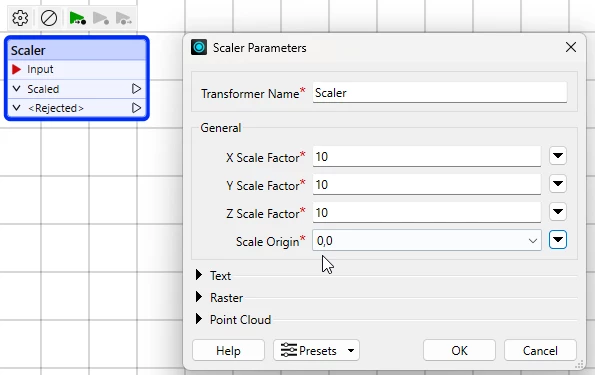Click the red Input port arrow
The height and width of the screenshot is (375, 595).
tap(16, 69)
